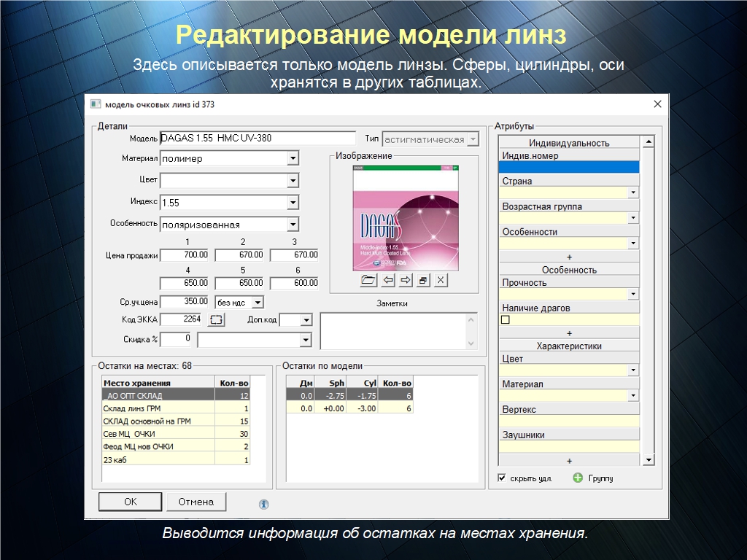The height and width of the screenshot is (560, 747).
Task: Open image file with the folder icon
Action: coord(368,280)
